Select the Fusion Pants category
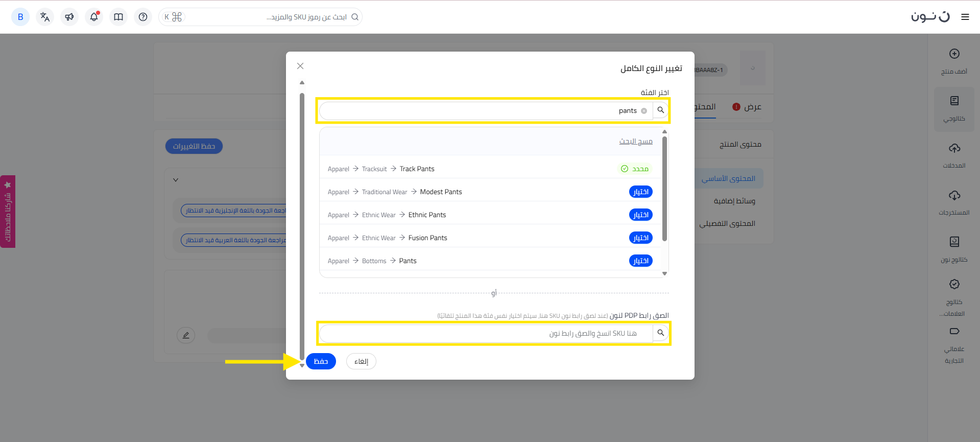Image resolution: width=980 pixels, height=442 pixels. click(640, 238)
